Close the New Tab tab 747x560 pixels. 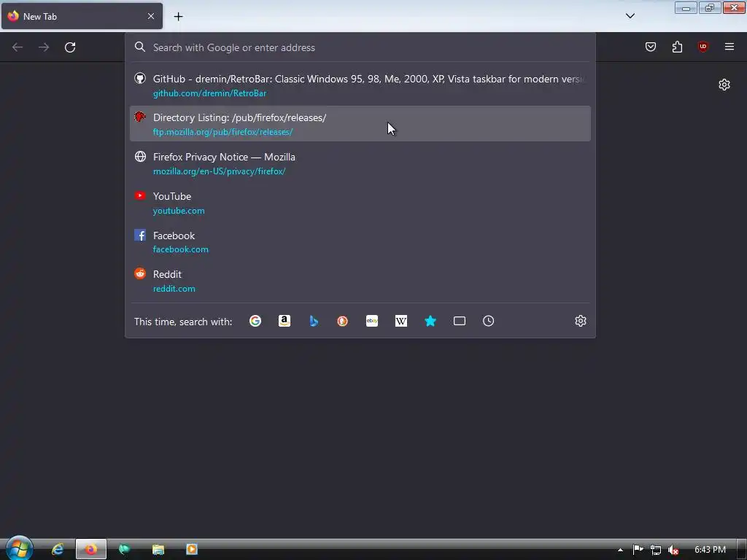tap(151, 16)
